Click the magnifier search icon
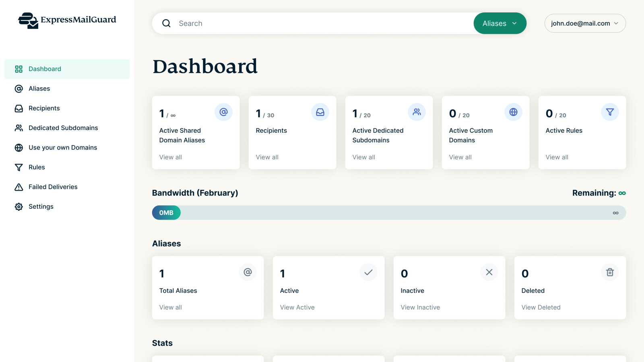 (x=166, y=23)
